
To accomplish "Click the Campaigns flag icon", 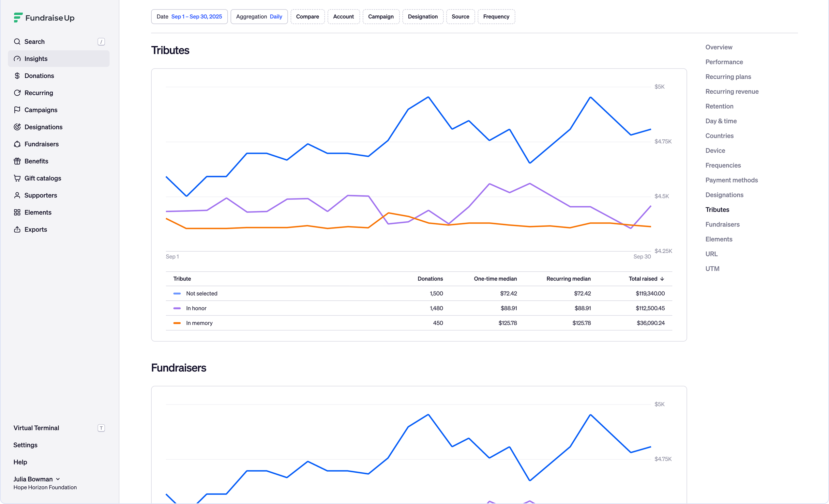I will coord(17,110).
